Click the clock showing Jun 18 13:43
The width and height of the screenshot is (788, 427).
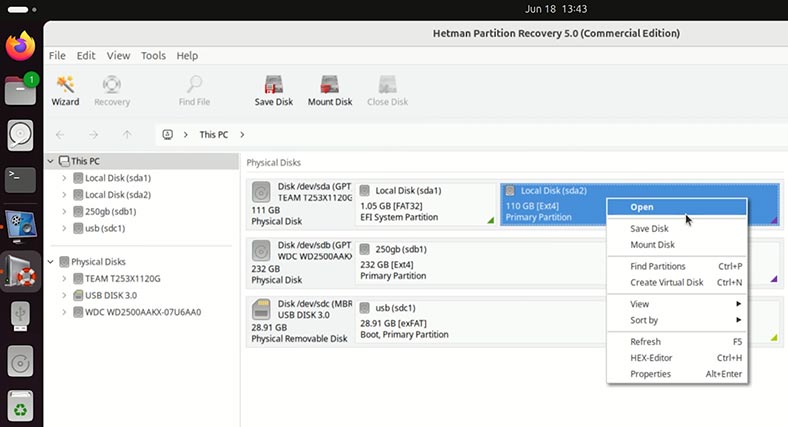555,9
